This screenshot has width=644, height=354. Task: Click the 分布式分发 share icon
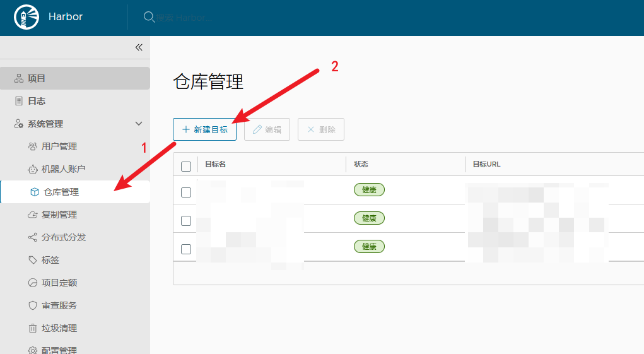pos(33,237)
